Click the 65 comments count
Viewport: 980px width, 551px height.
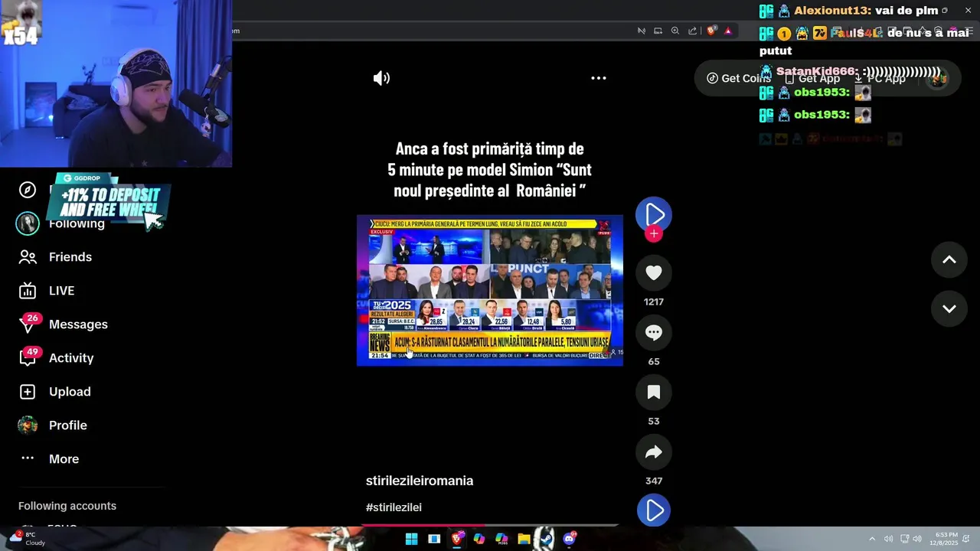pos(654,361)
